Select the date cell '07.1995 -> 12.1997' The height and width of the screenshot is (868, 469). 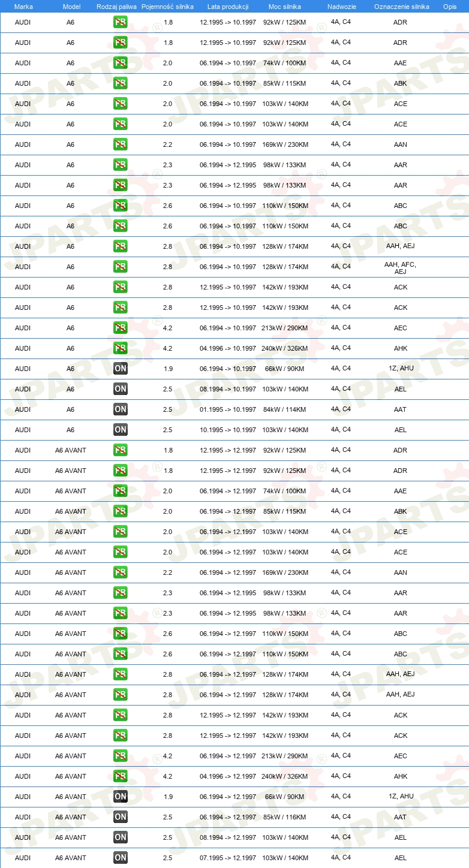(x=228, y=858)
